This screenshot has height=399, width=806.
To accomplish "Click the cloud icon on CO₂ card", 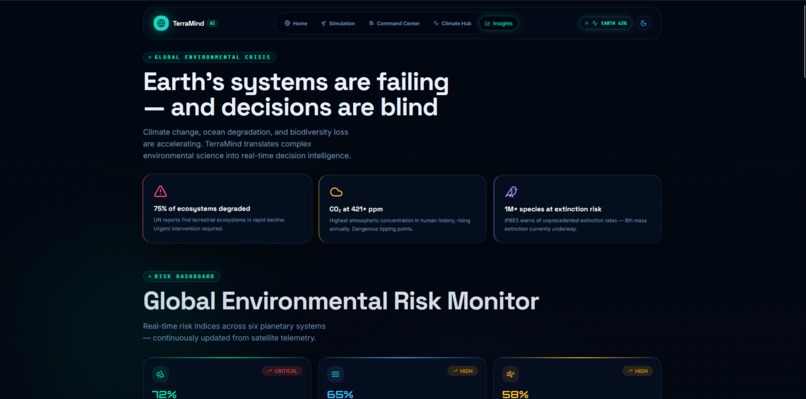I will (x=336, y=192).
